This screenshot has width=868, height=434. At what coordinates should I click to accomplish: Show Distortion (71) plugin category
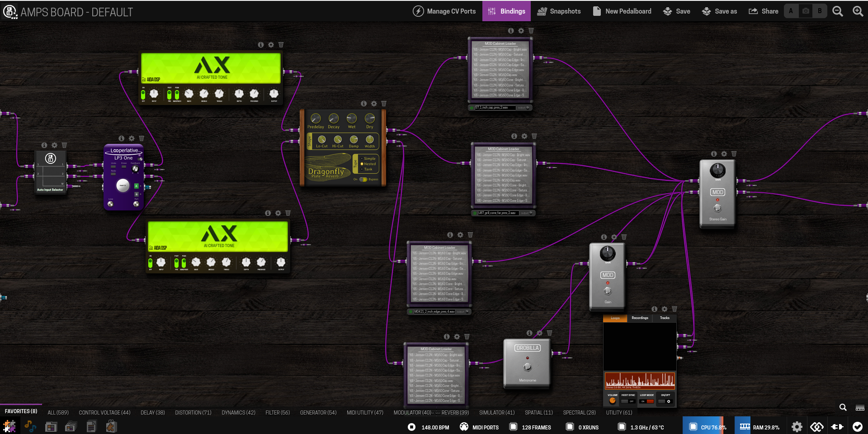coord(193,413)
